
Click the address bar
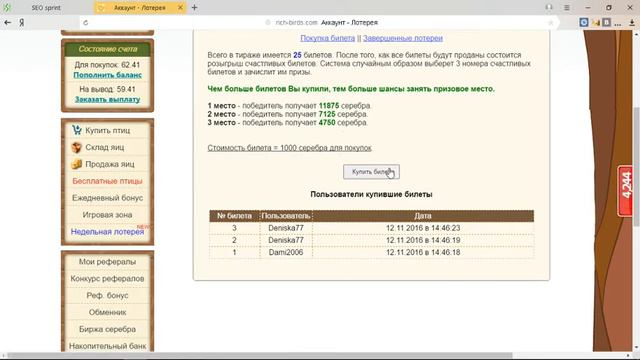pyautogui.click(x=320, y=23)
